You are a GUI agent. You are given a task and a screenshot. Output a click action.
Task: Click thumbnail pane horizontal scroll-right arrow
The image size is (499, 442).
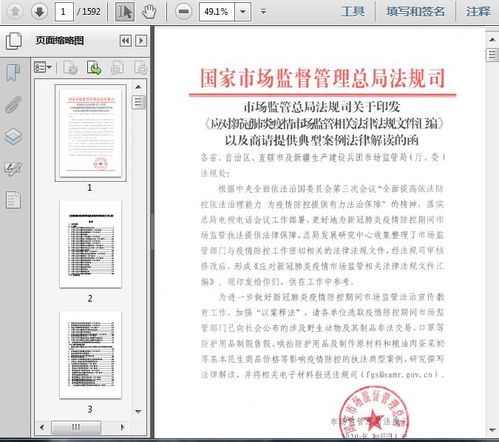point(122,427)
